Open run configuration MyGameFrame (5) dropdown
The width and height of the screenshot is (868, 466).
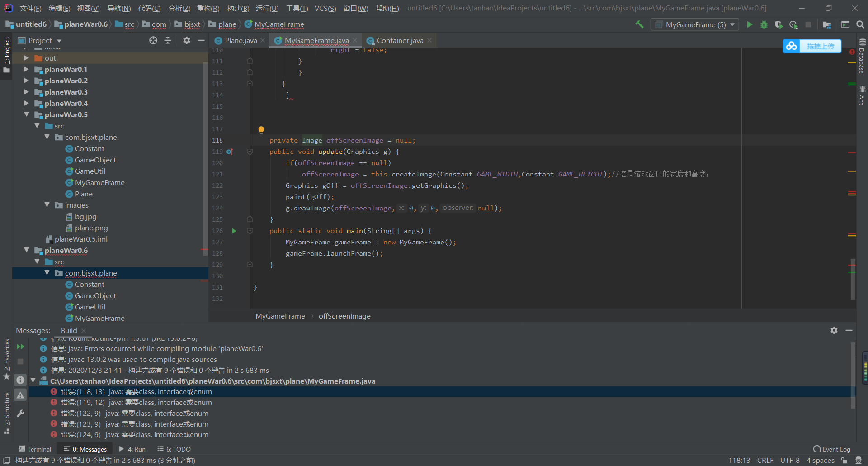click(695, 24)
